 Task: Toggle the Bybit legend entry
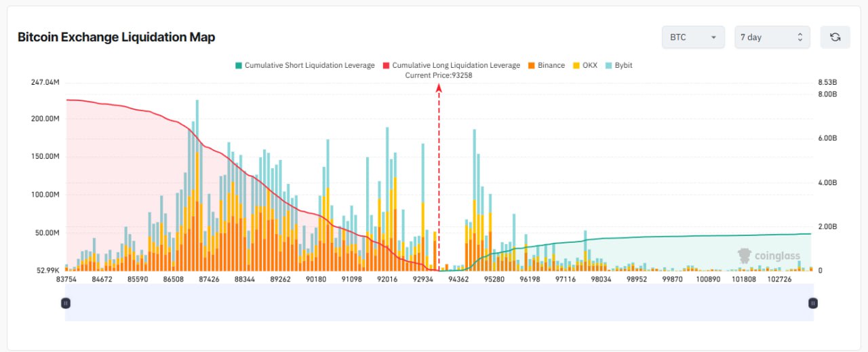pos(623,65)
